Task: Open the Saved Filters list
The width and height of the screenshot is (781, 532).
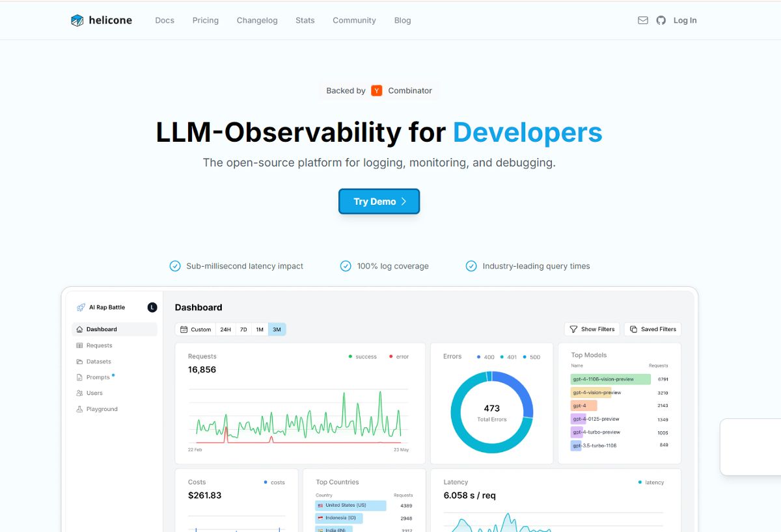Action: point(652,329)
